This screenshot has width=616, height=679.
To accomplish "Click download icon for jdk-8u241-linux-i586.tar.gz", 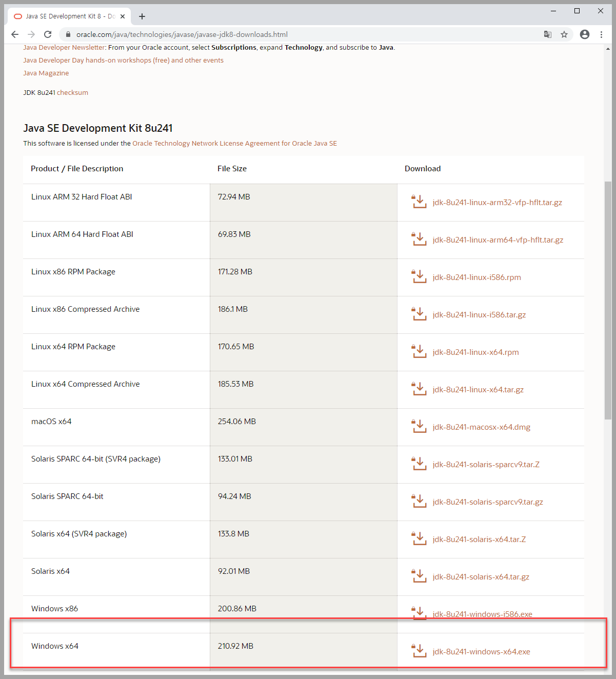I will pos(419,314).
